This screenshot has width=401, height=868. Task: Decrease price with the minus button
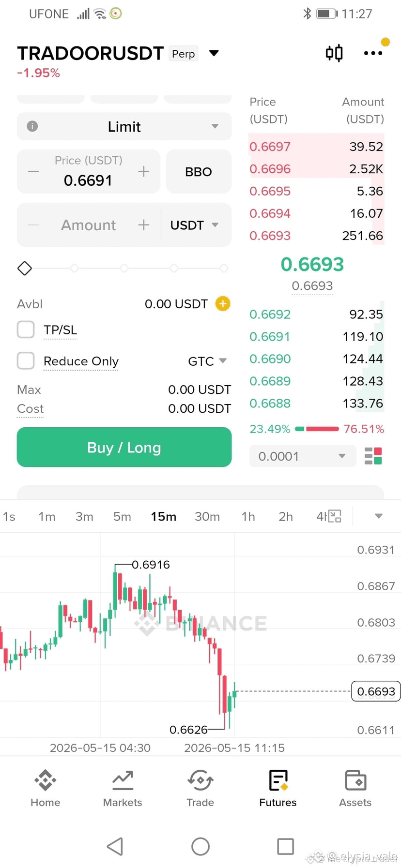tap(33, 171)
